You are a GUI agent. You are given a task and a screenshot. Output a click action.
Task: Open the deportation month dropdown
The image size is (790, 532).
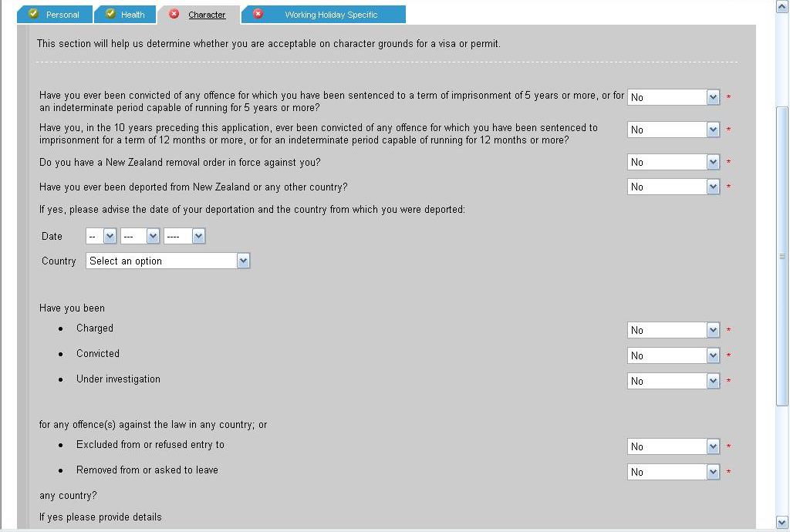(140, 236)
